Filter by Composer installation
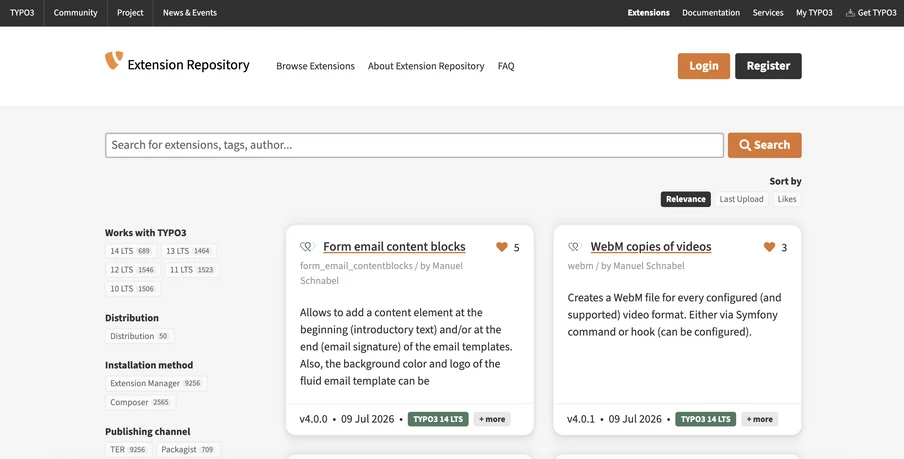The height and width of the screenshot is (459, 904). 140,402
